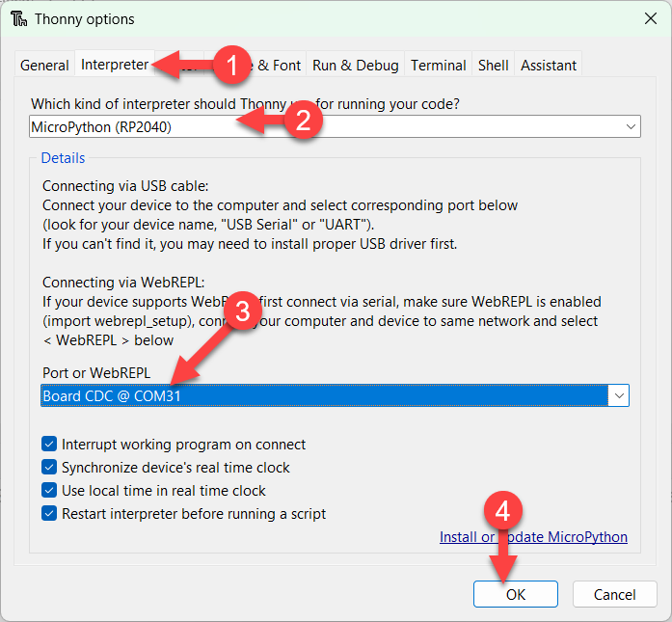This screenshot has height=622, width=672.
Task: Click the 'Connecting via WebREPL:' heading
Action: point(123,282)
